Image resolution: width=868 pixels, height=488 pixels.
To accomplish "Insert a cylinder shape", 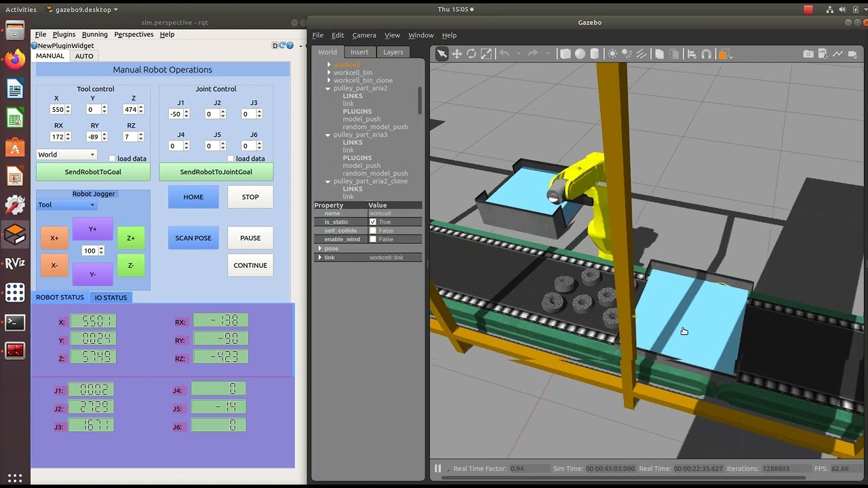I will pyautogui.click(x=595, y=54).
